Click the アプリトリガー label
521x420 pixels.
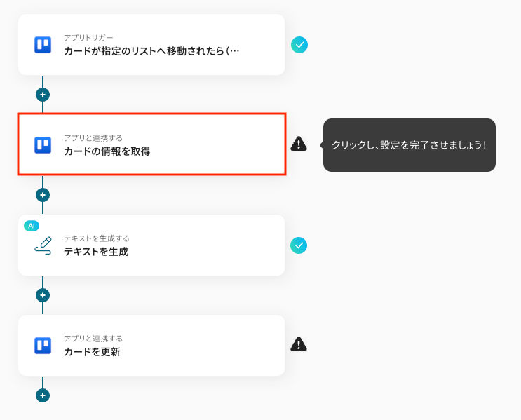tap(88, 37)
